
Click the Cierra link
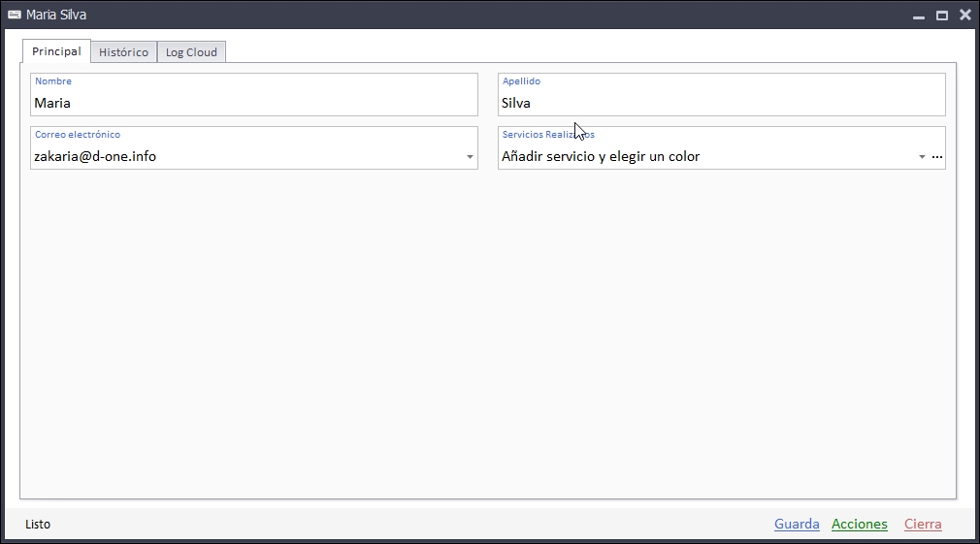pyautogui.click(x=923, y=524)
